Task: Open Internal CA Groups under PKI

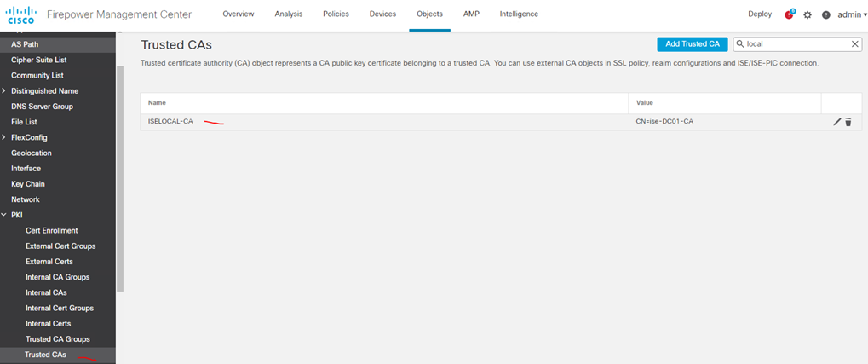Action: point(58,277)
